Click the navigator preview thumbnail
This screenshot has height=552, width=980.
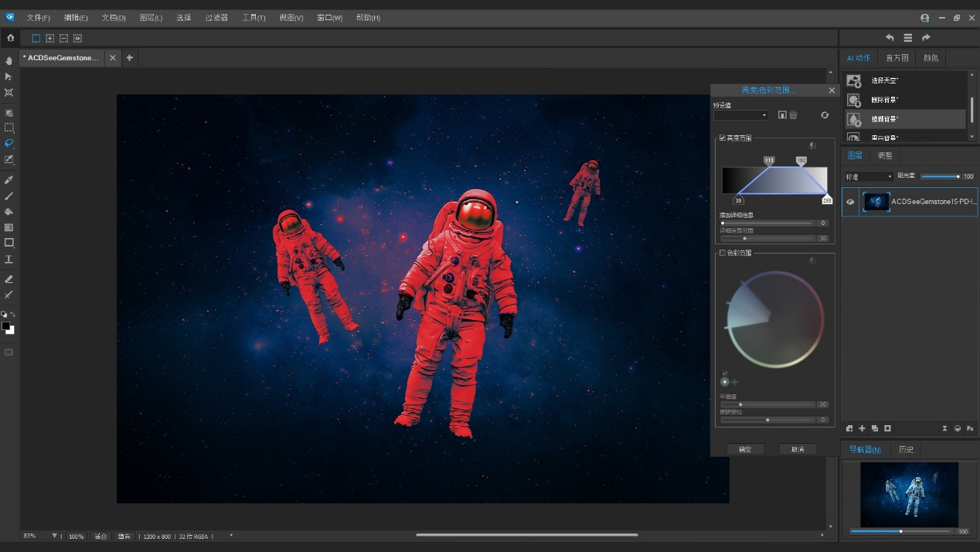(x=909, y=495)
